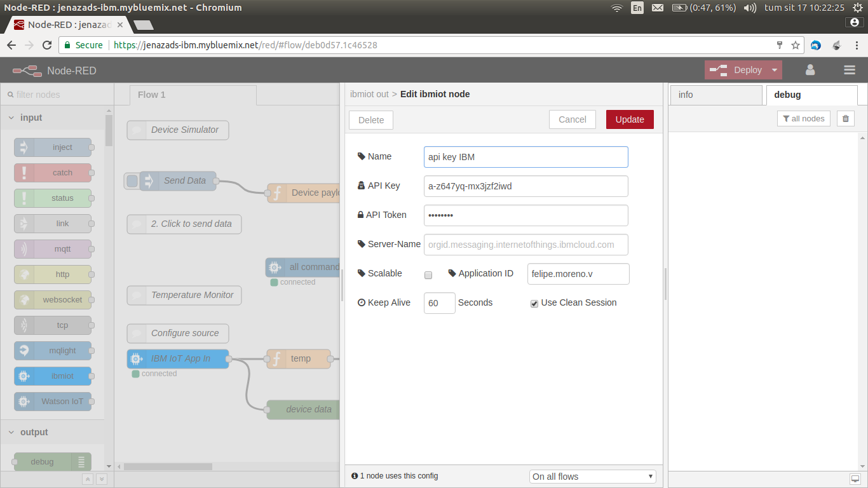868x488 pixels.
Task: Click the Keep Alive seconds field
Action: (x=440, y=303)
